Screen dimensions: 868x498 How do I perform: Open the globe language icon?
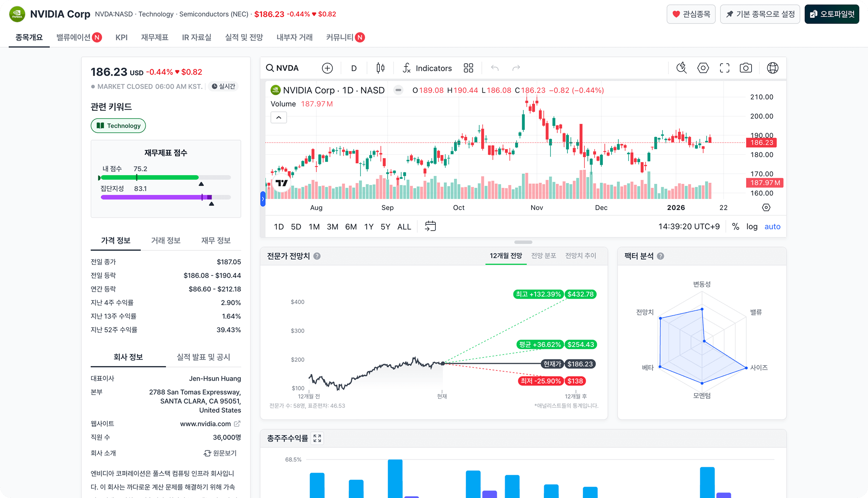pyautogui.click(x=773, y=68)
